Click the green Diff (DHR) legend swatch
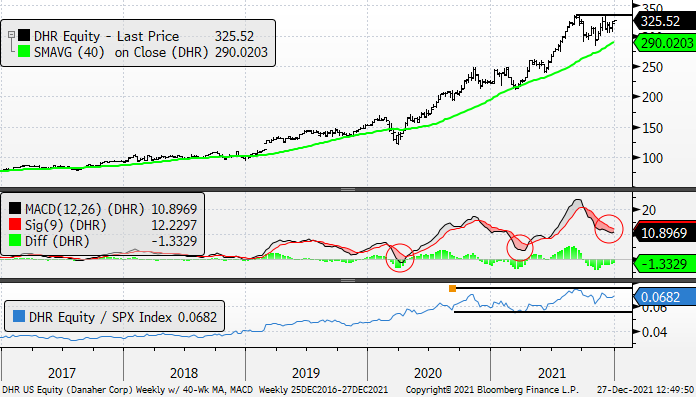This screenshot has height=397, width=696. tap(15, 241)
